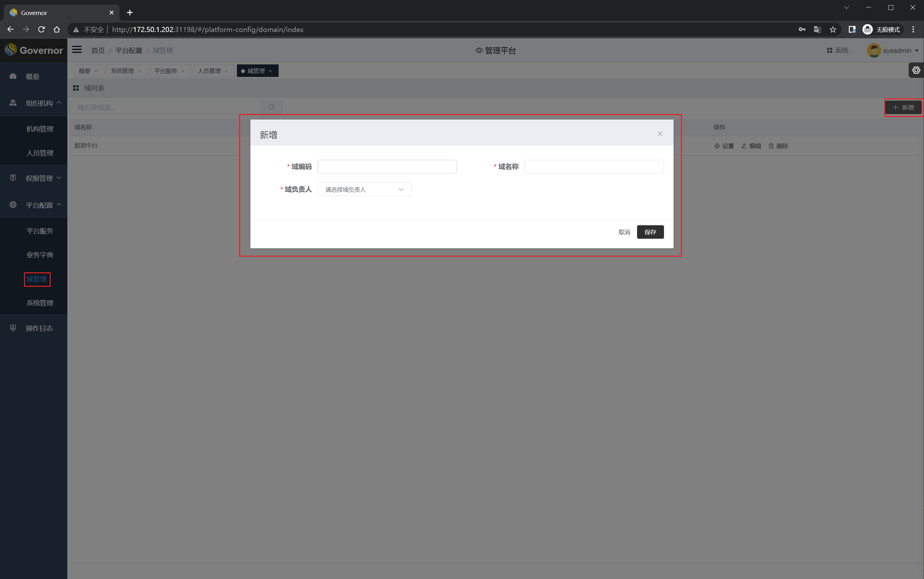The height and width of the screenshot is (579, 924).
Task: Click the browser address bar URL
Action: 208,29
